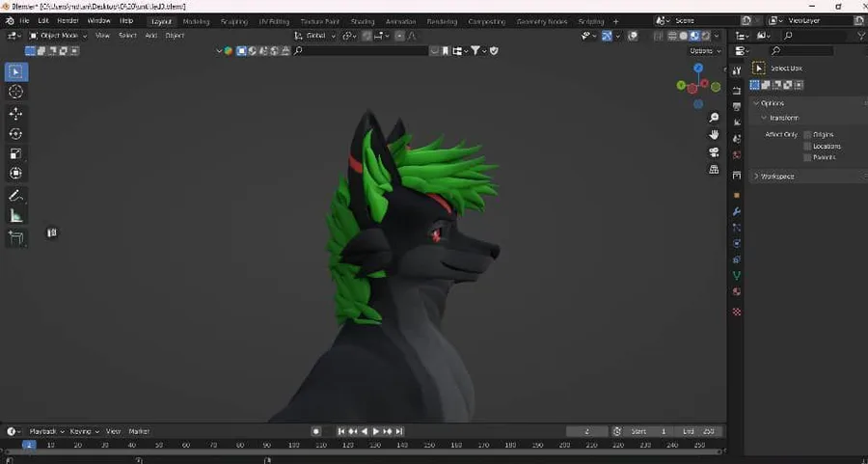
Task: Select the Rotate tool
Action: point(16,133)
